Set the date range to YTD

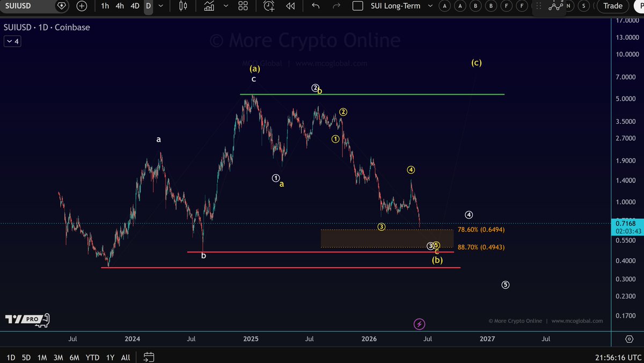click(93, 357)
